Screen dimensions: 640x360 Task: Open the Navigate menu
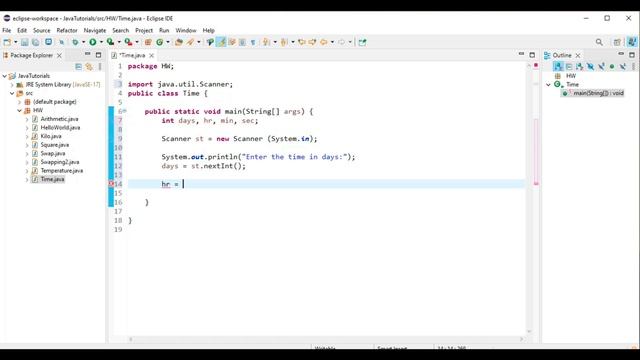(95, 31)
